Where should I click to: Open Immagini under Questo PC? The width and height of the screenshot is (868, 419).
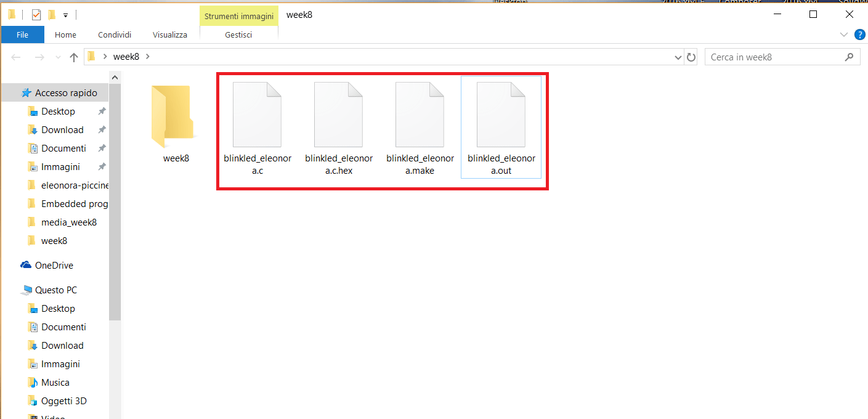(x=60, y=364)
